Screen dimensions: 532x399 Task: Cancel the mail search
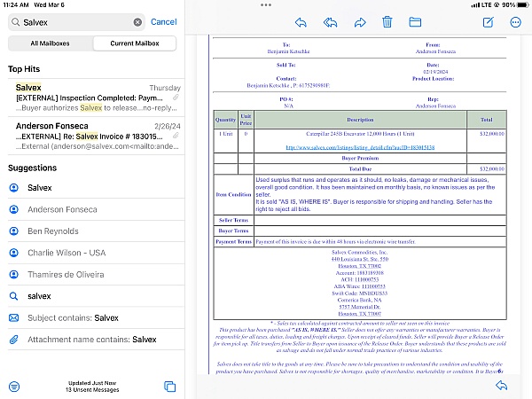[163, 22]
